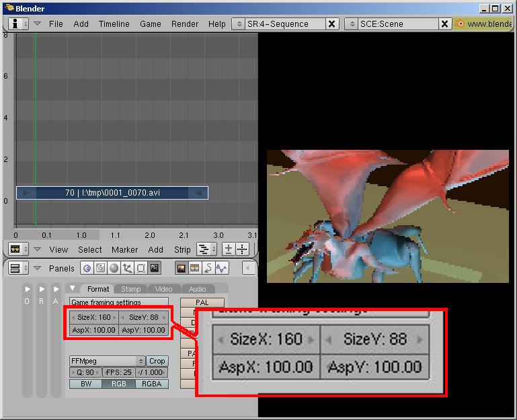
Task: Toggle the Crop option
Action: click(157, 361)
